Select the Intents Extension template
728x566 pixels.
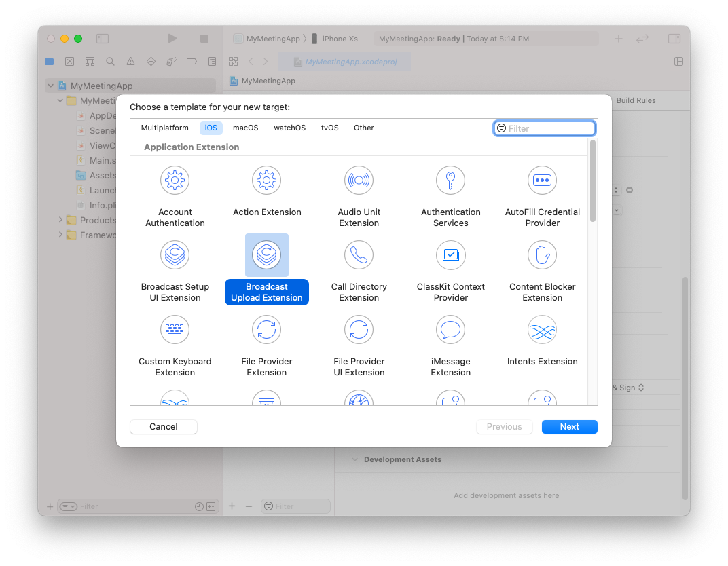click(543, 341)
